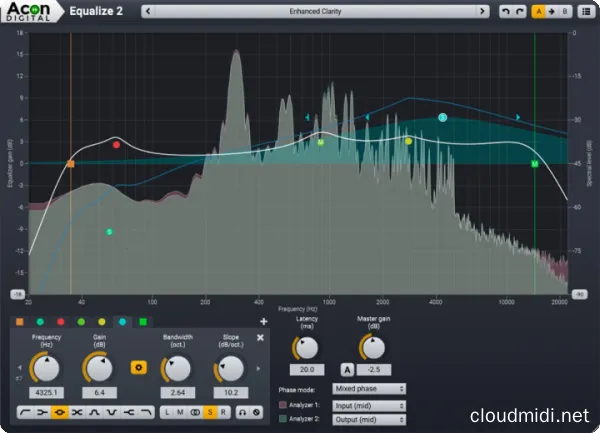Set band channel to Right (R)

pos(223,412)
